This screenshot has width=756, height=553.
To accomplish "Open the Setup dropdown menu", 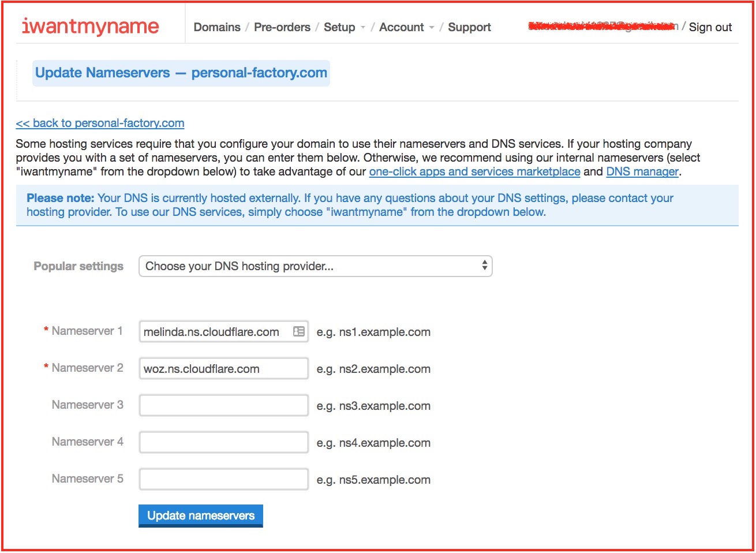I will coord(345,27).
